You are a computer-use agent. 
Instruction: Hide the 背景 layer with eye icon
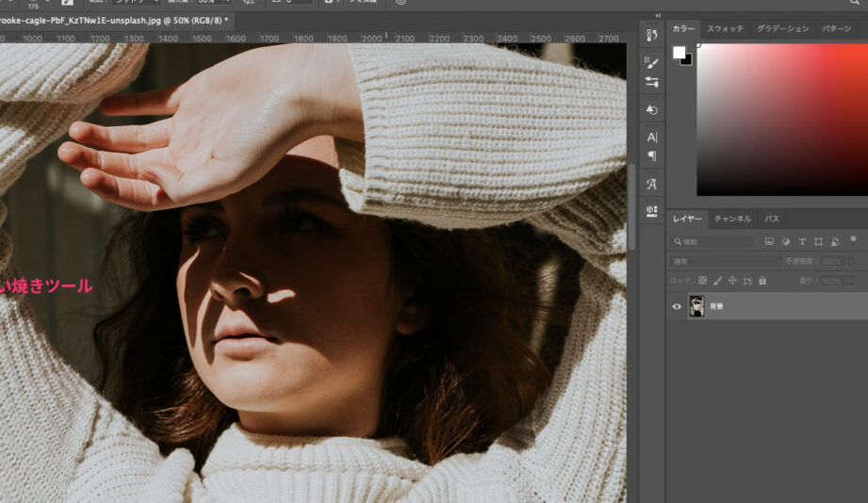click(x=677, y=306)
